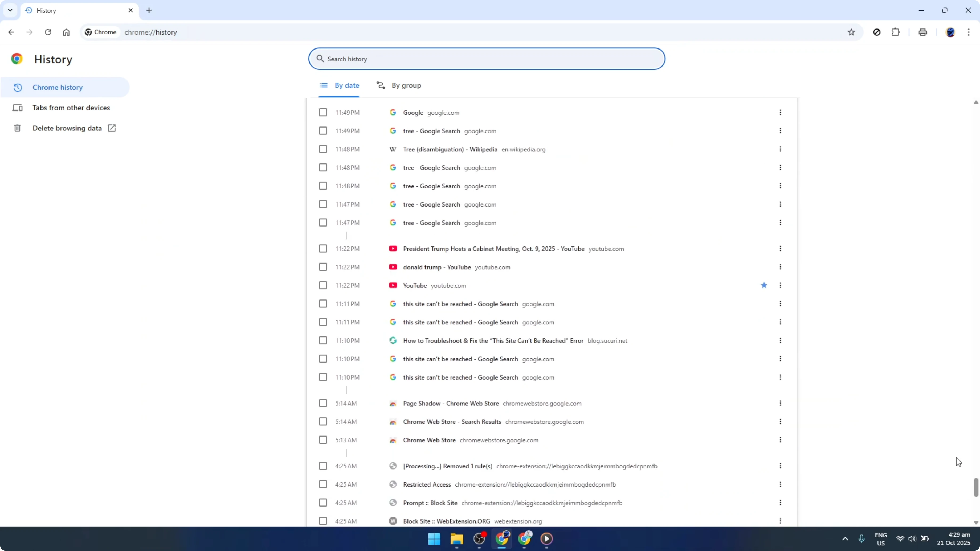
Task: Open actions for Chrome Web Store Search Results
Action: 780,422
